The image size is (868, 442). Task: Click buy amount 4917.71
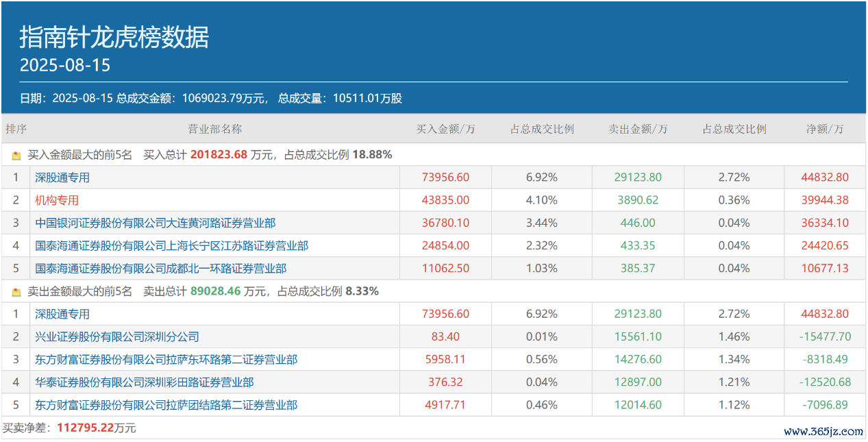point(446,405)
